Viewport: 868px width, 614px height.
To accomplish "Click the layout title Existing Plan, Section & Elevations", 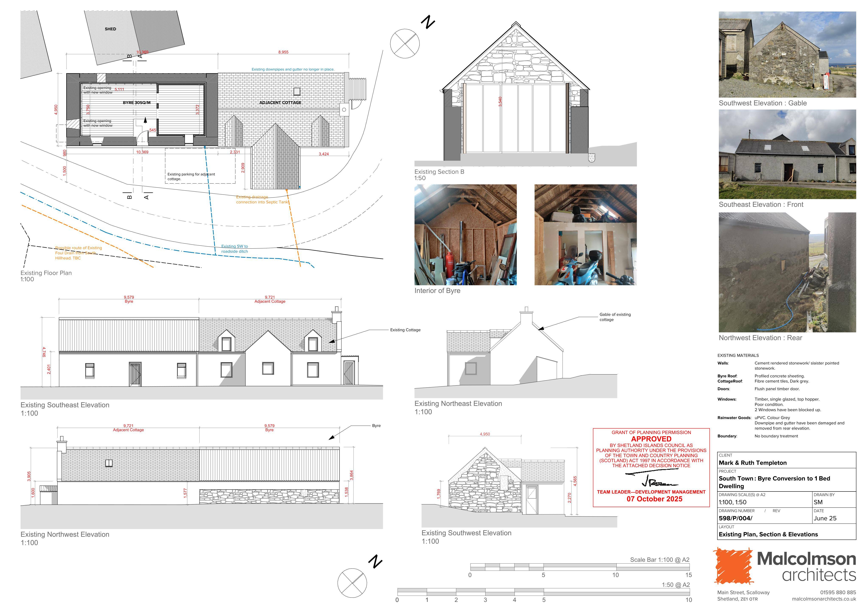I will click(x=768, y=534).
